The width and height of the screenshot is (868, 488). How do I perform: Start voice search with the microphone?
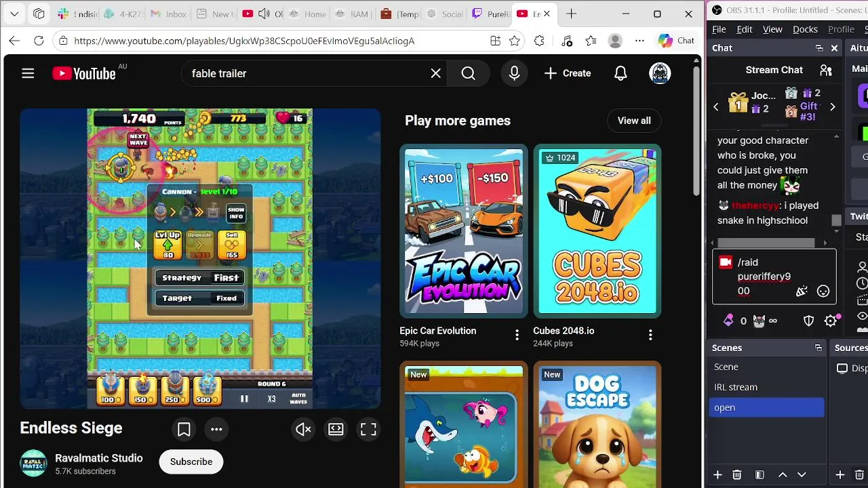[x=514, y=73]
